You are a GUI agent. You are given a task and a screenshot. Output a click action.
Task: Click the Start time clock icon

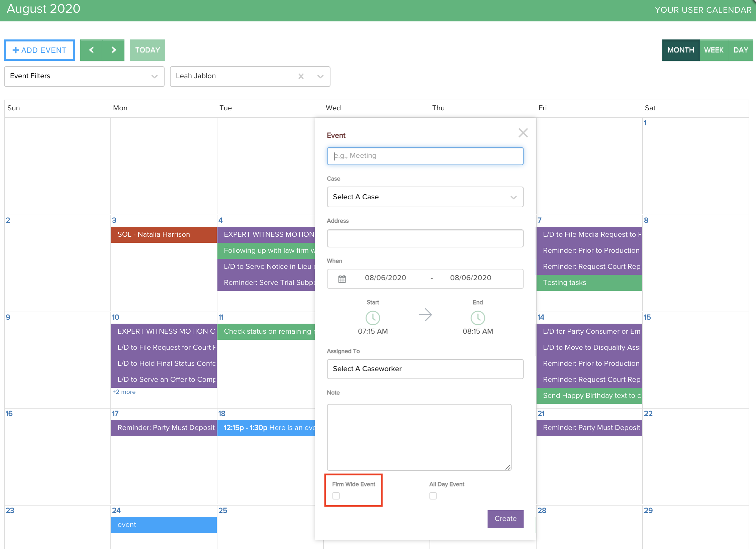pyautogui.click(x=373, y=318)
